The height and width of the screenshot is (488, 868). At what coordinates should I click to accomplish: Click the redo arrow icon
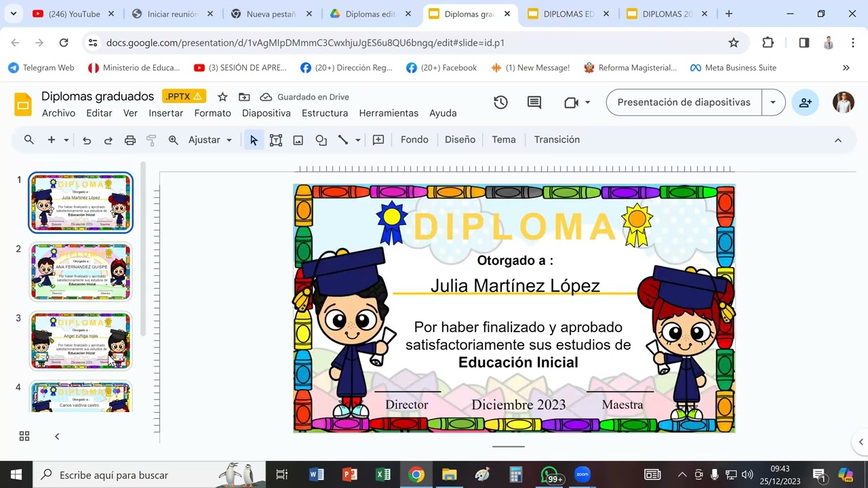(x=108, y=140)
